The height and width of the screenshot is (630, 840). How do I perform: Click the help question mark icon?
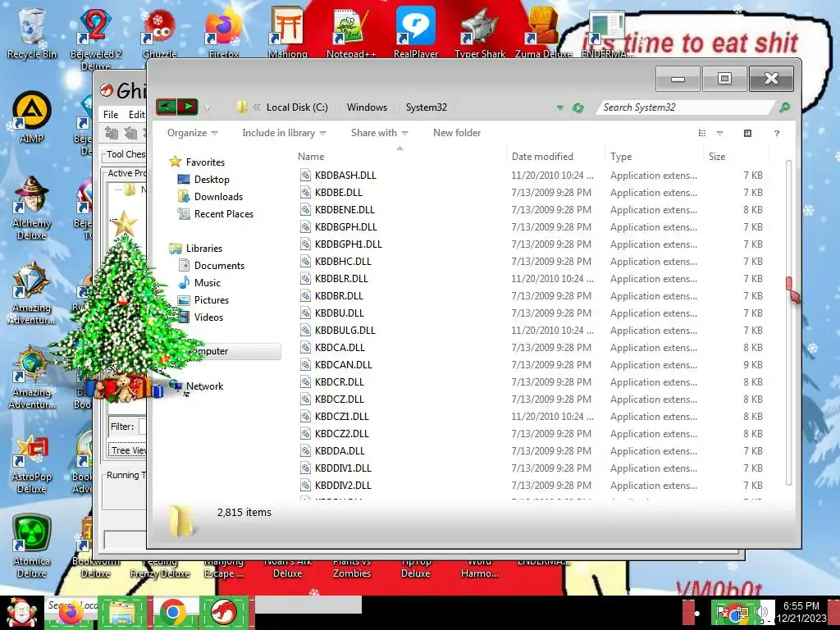776,133
